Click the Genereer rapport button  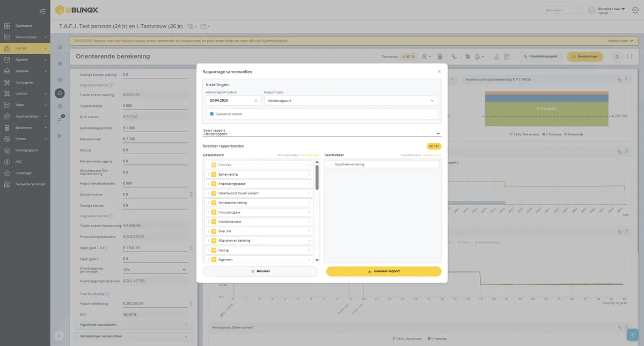(x=384, y=271)
